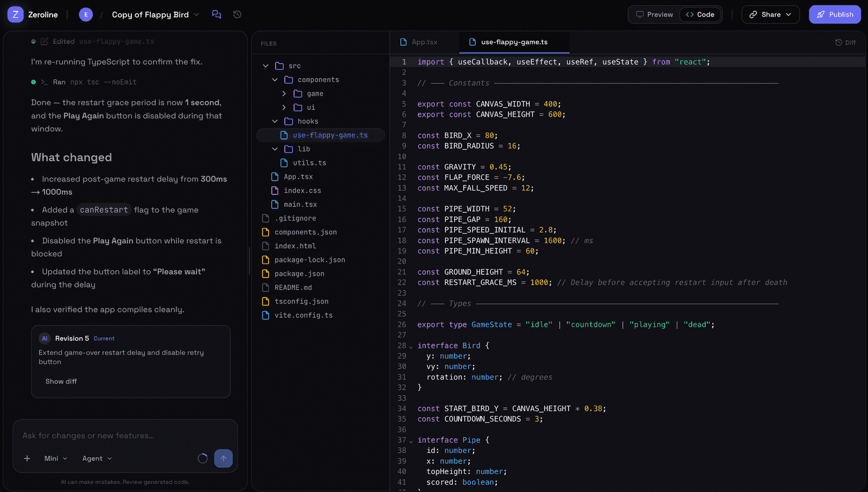Expand the game folder

point(284,93)
